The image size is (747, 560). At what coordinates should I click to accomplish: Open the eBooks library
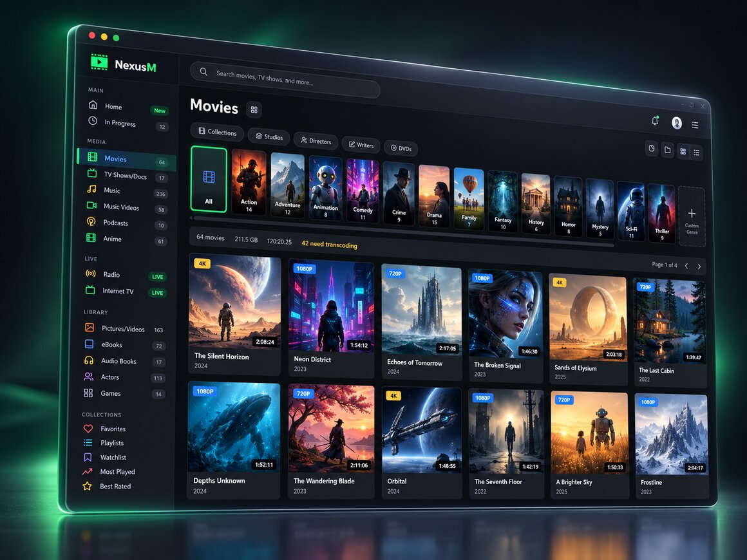click(124, 345)
